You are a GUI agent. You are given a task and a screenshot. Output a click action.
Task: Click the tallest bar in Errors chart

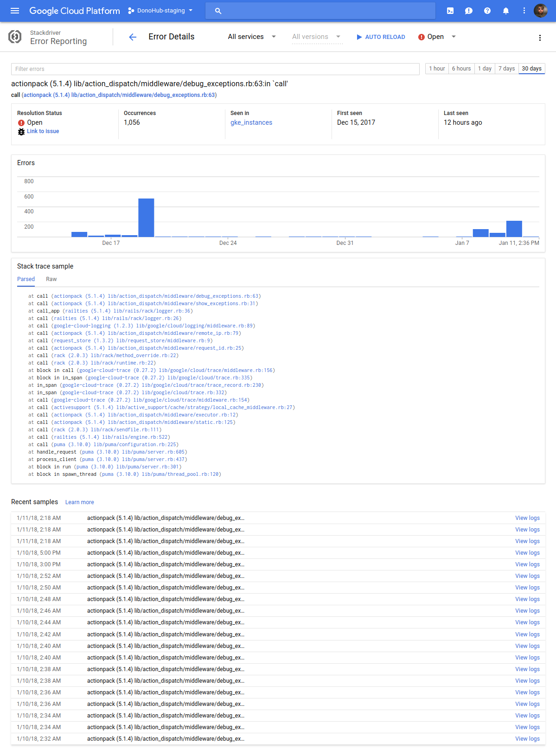point(146,218)
